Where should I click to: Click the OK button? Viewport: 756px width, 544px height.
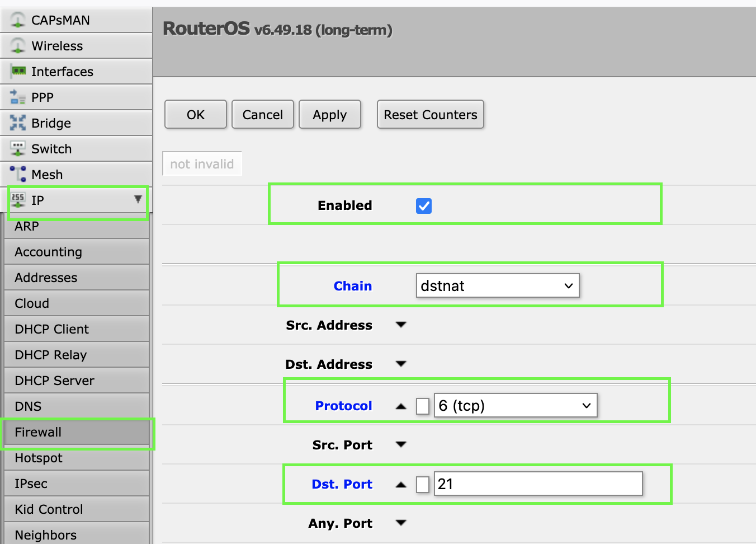click(196, 114)
